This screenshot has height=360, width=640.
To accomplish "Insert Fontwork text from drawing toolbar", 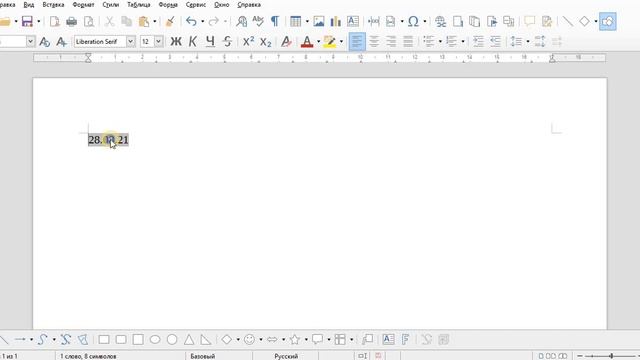I will click(x=405, y=339).
